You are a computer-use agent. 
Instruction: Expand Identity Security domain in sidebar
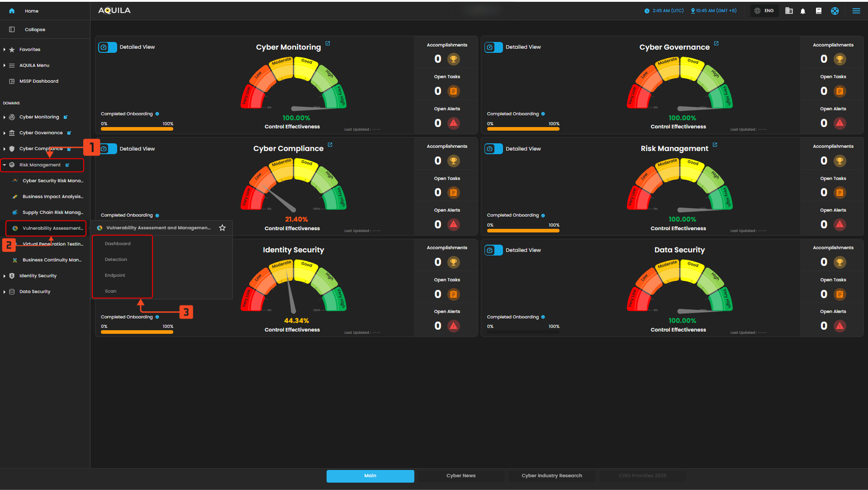point(5,276)
